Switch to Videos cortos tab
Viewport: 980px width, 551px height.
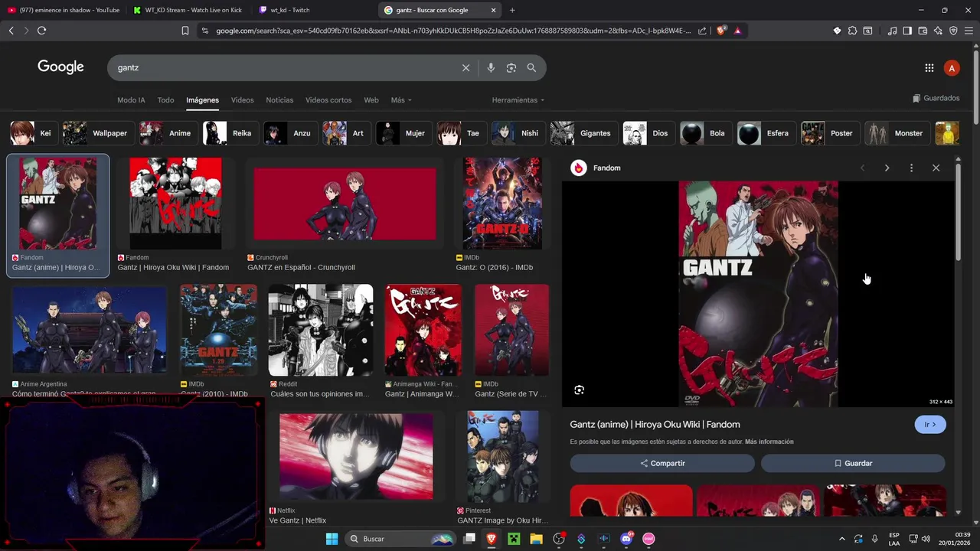point(328,100)
